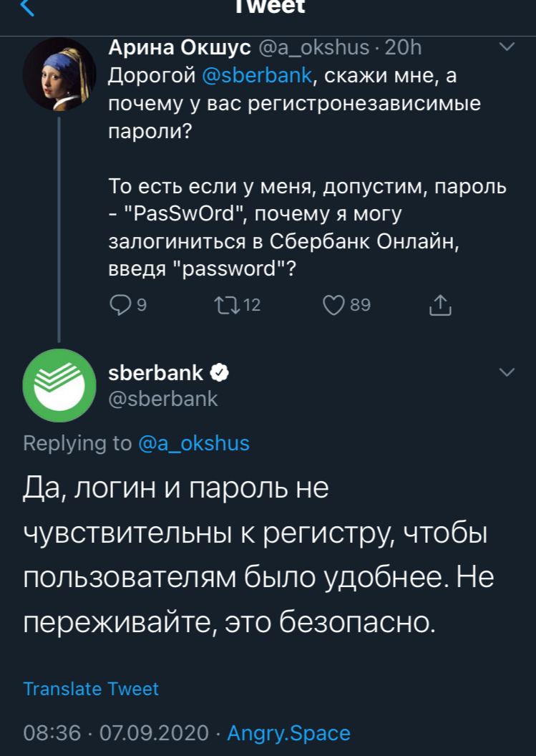Tap the Tweet header title
The width and height of the screenshot is (536, 756).
tap(270, 7)
